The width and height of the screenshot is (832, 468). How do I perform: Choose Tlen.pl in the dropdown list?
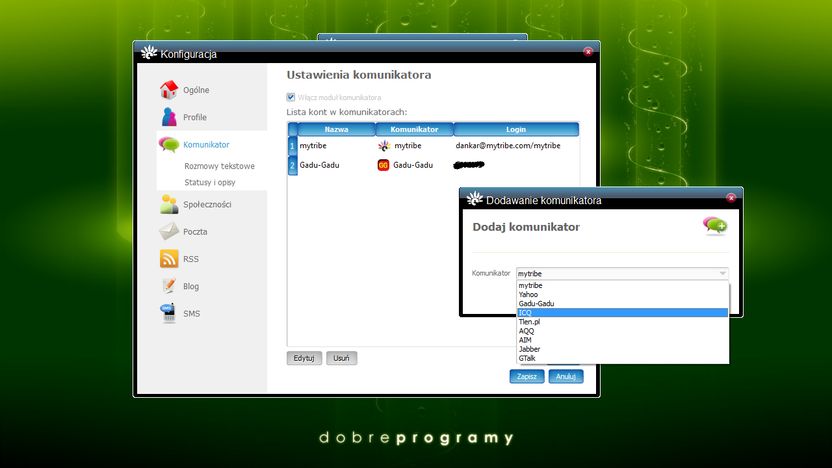click(622, 322)
